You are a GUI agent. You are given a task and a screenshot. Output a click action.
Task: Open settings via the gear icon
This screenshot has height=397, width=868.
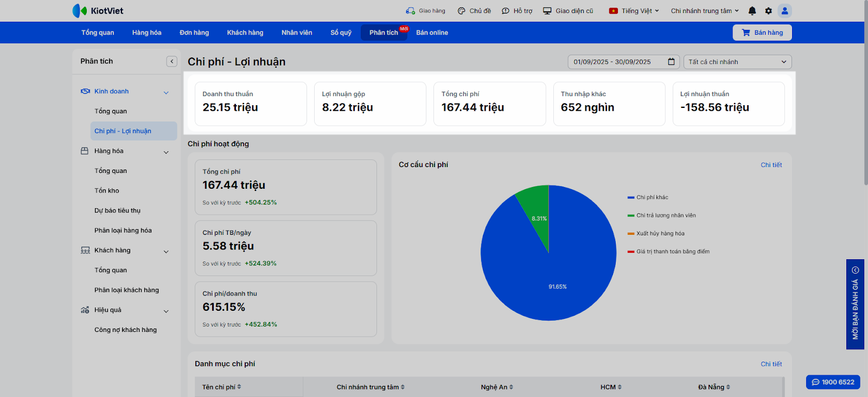(768, 11)
